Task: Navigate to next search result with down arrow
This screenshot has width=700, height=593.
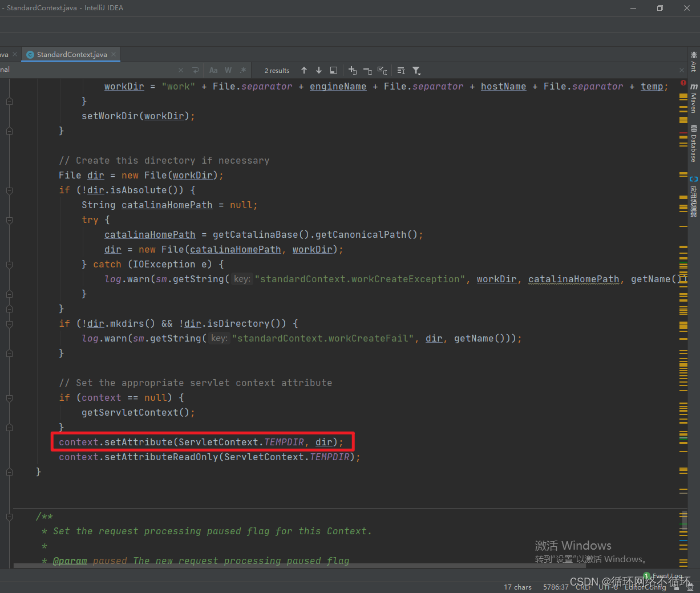Action: 319,70
